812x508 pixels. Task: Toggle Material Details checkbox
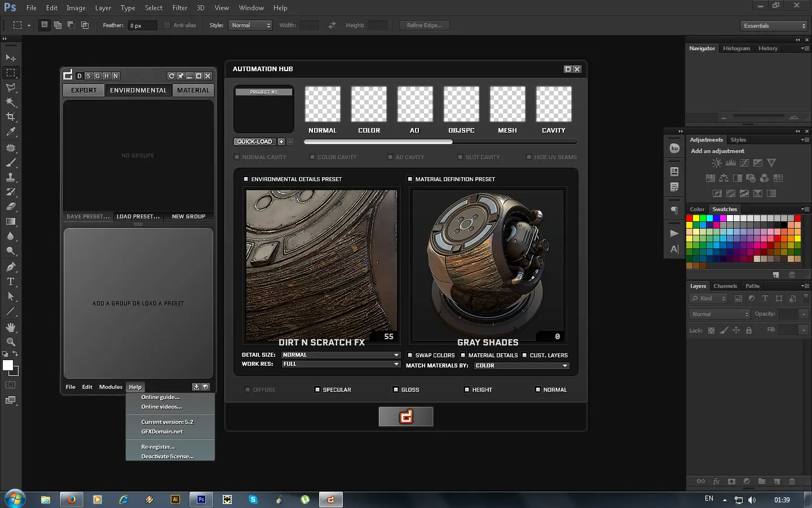[463, 356]
